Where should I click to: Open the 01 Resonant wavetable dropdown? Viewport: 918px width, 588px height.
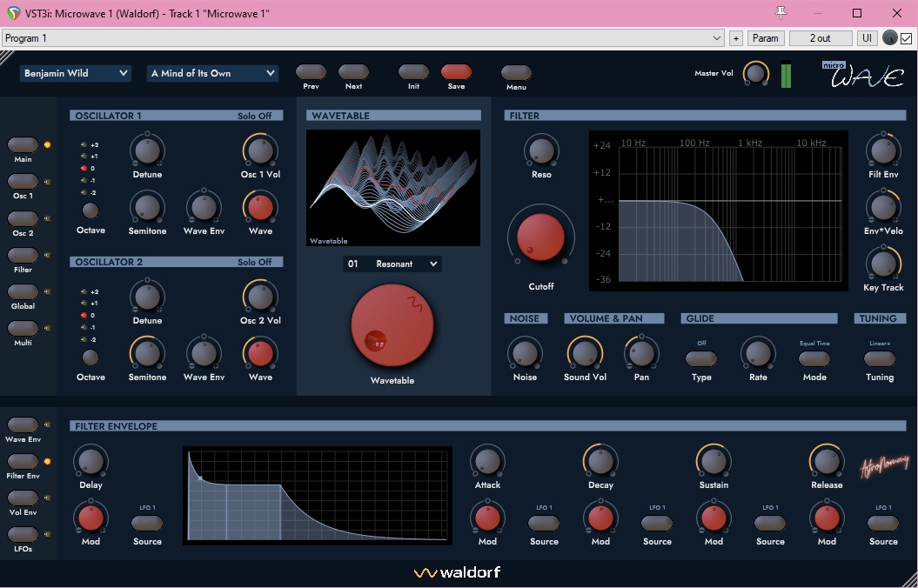(392, 264)
